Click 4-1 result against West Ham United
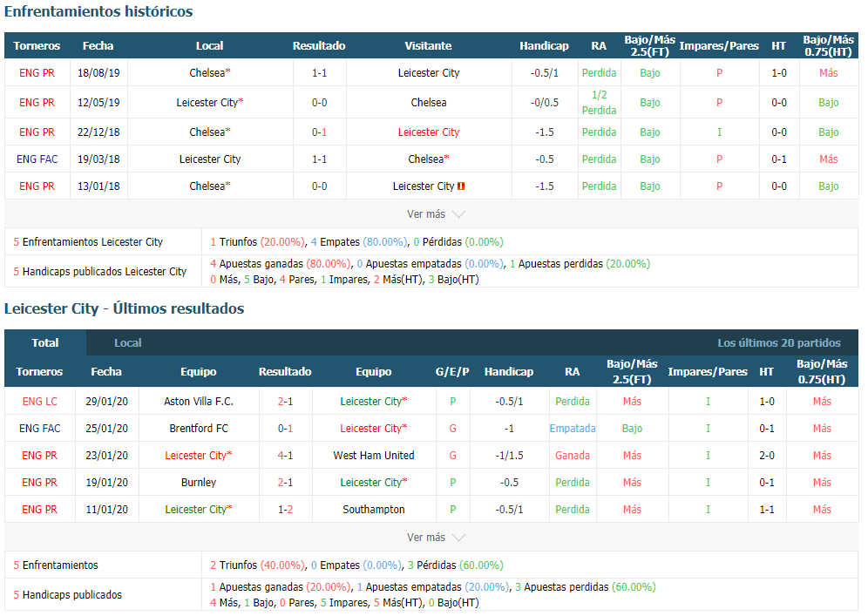The height and width of the screenshot is (616, 868). [285, 456]
